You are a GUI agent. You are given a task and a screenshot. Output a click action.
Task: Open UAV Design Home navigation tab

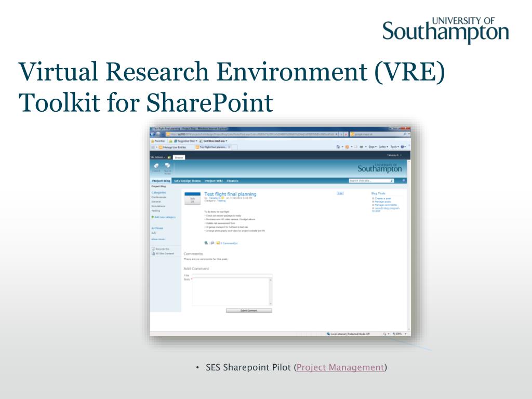click(188, 181)
